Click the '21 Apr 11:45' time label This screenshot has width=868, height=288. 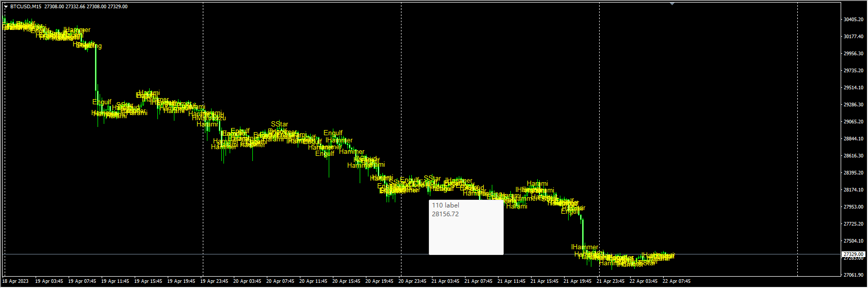(511, 281)
